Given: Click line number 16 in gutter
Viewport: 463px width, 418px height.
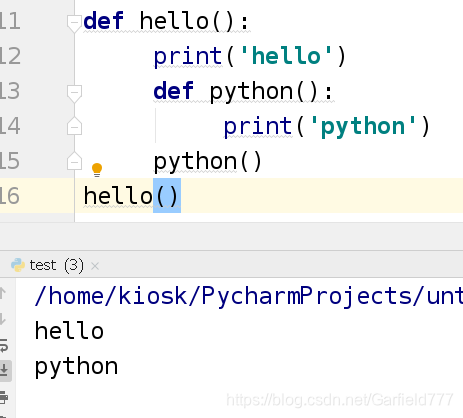Looking at the screenshot, I should (x=9, y=196).
